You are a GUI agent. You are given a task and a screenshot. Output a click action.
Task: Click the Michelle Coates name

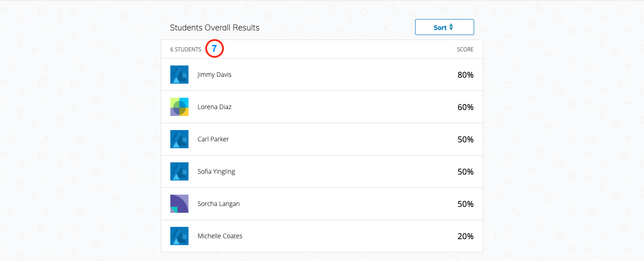point(220,236)
